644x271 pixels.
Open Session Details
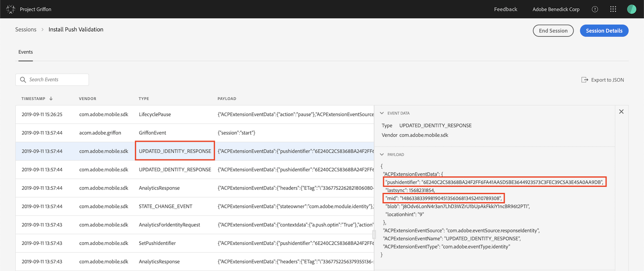click(x=604, y=31)
